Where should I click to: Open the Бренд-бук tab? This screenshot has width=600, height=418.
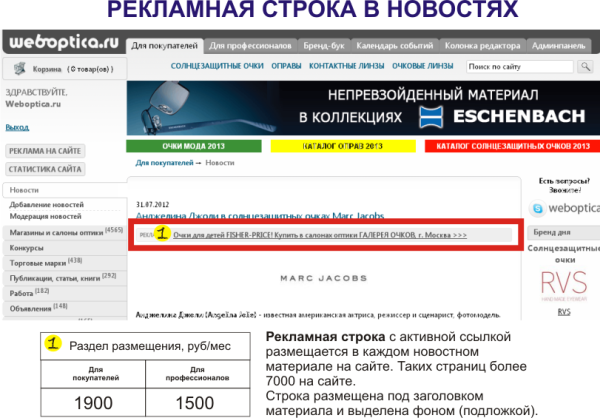point(324,46)
